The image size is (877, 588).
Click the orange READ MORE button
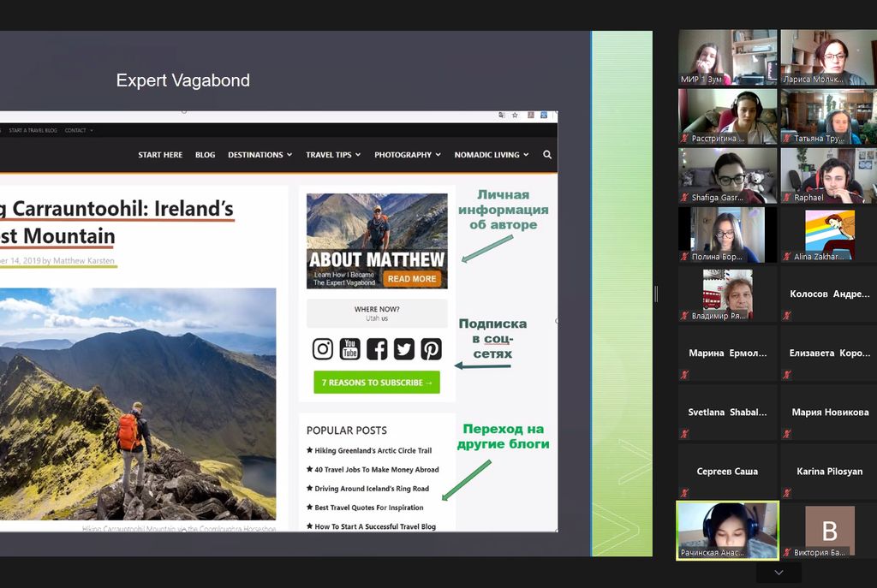point(412,278)
